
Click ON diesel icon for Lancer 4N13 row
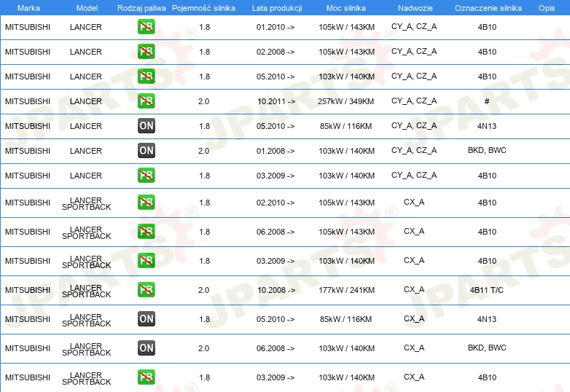[146, 126]
